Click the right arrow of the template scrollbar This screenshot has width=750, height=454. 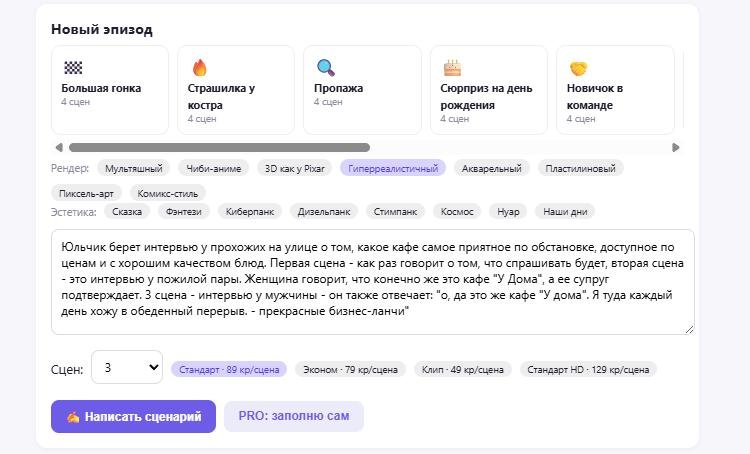[675, 147]
